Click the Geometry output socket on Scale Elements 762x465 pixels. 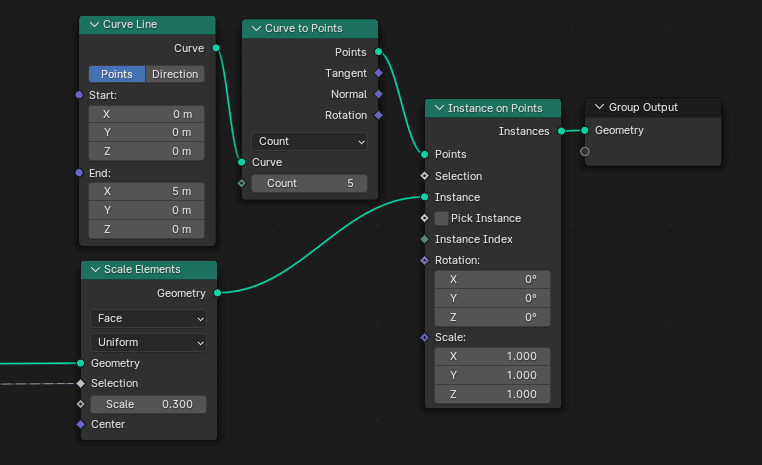click(217, 293)
